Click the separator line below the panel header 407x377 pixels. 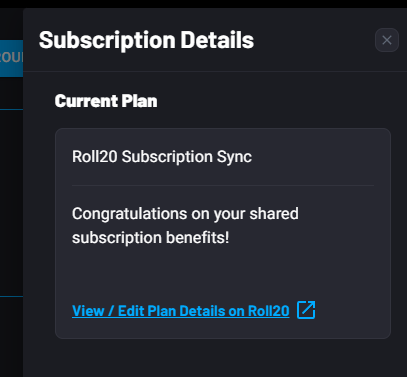(x=215, y=71)
